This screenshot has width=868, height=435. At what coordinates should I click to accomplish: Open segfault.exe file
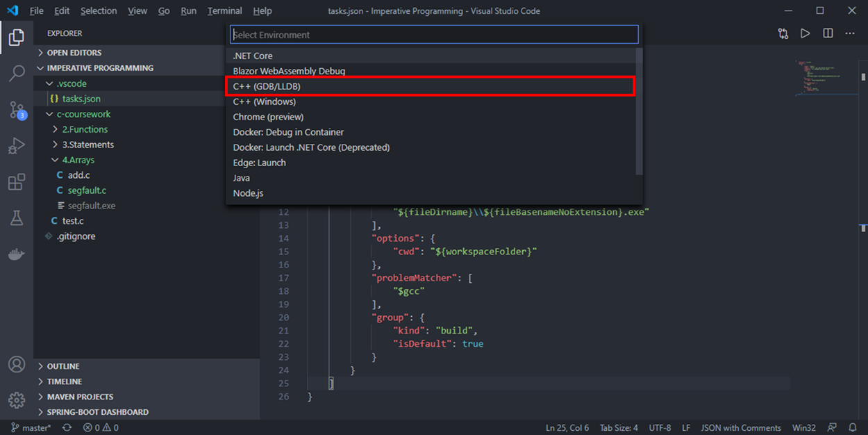click(x=92, y=206)
